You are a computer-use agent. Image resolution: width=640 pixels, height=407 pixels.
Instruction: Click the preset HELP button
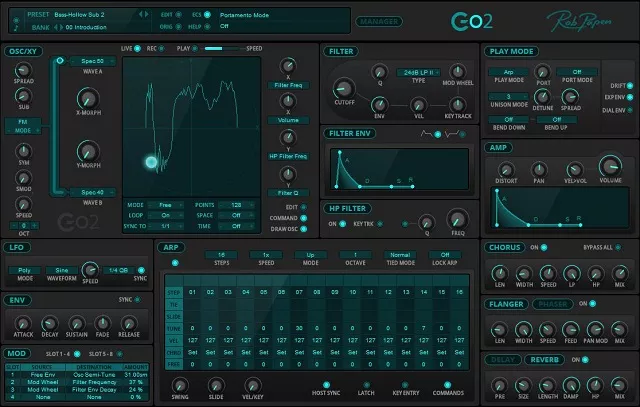207,27
